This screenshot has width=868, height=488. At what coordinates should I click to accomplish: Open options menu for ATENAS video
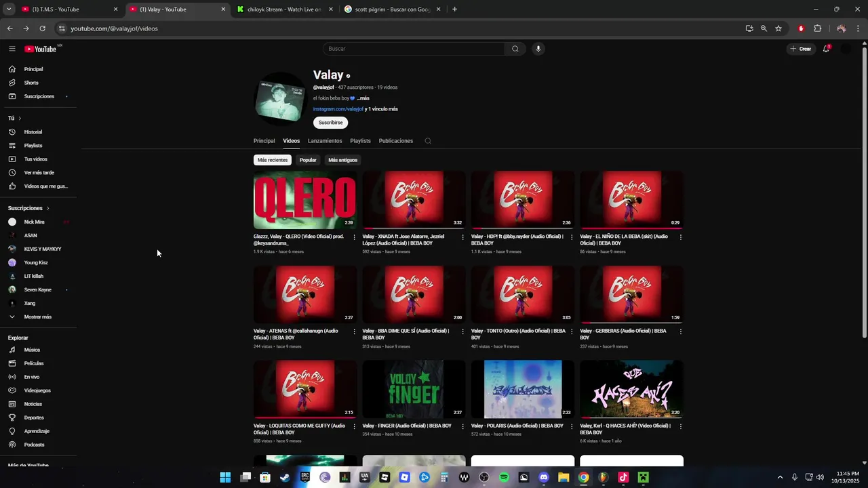pyautogui.click(x=355, y=332)
